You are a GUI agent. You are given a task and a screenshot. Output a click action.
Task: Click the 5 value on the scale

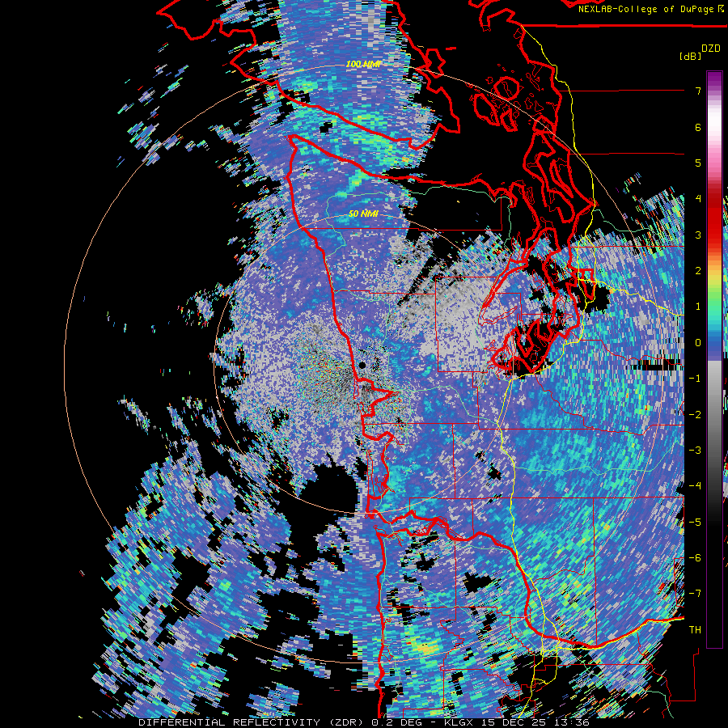tap(698, 163)
